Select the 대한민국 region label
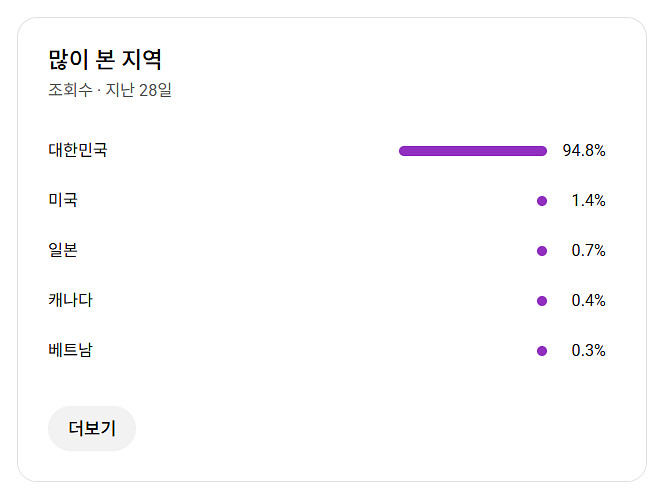The height and width of the screenshot is (504, 671). coord(78,151)
